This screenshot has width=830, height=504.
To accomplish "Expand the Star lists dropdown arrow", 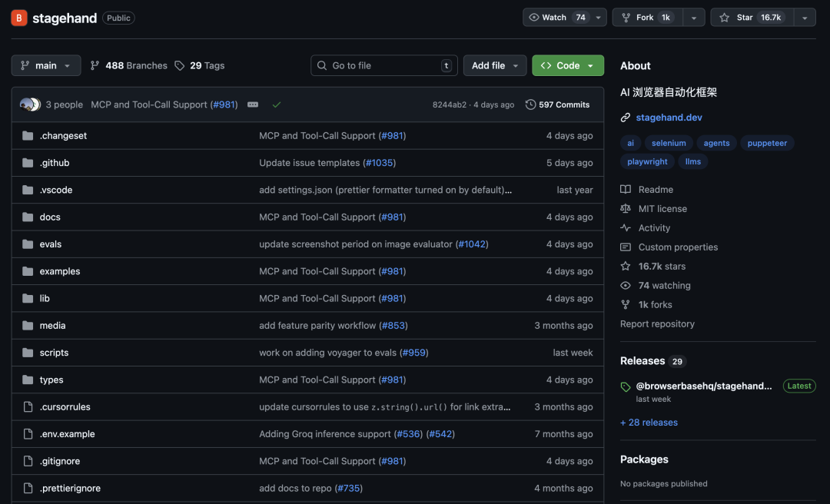I will coord(805,18).
